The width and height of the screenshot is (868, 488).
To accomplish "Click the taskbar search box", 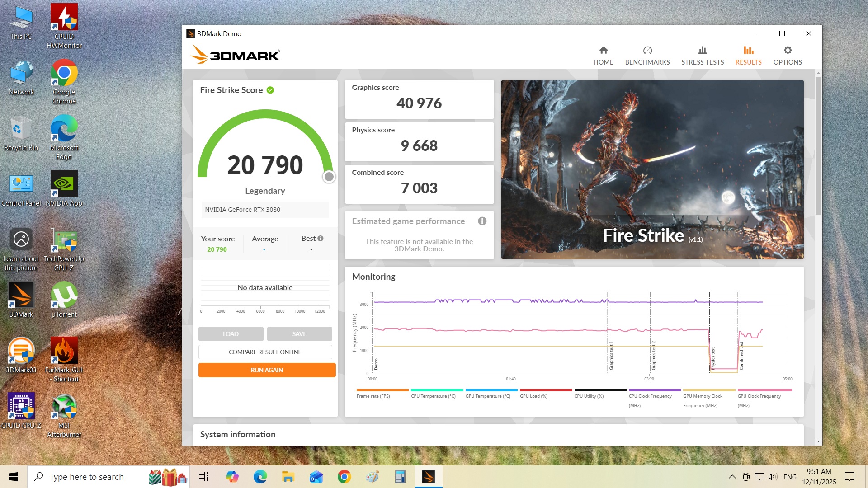I will tap(87, 477).
